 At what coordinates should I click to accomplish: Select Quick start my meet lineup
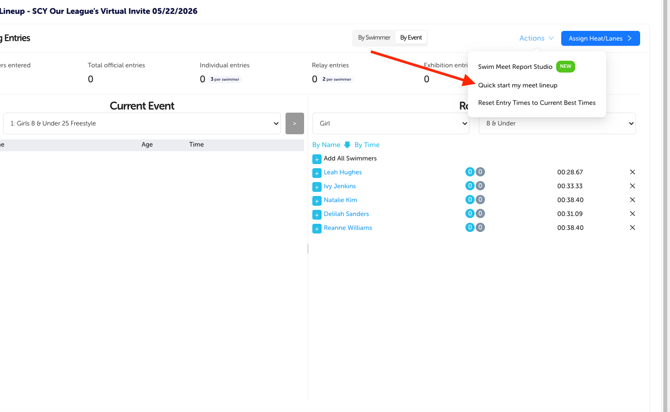[517, 85]
